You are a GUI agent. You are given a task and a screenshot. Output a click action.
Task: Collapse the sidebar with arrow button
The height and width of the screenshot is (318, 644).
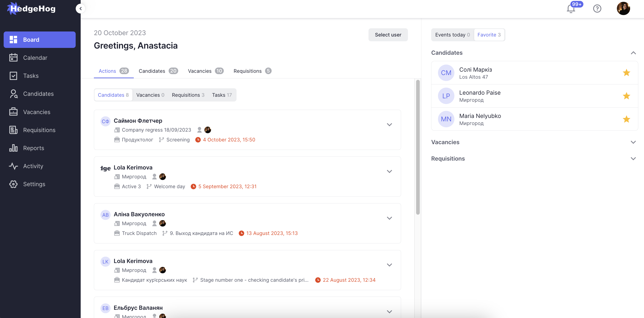(80, 8)
